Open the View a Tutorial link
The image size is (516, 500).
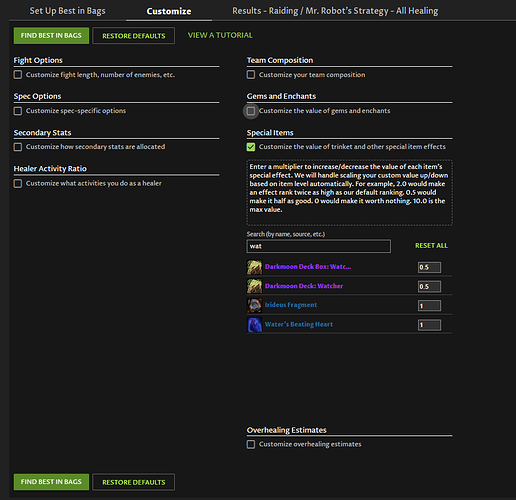[220, 35]
